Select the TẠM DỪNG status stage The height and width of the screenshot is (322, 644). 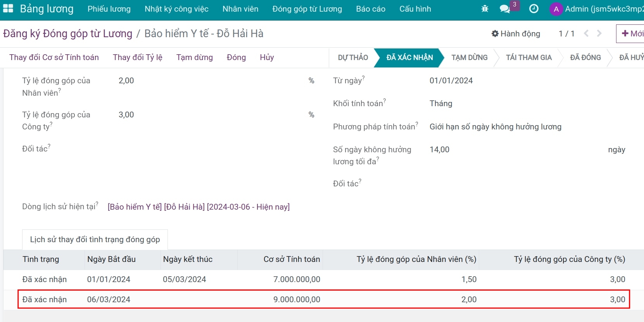coord(469,57)
